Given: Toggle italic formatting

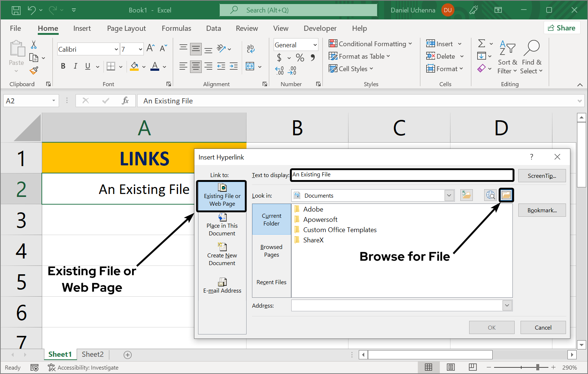Looking at the screenshot, I should [75, 66].
